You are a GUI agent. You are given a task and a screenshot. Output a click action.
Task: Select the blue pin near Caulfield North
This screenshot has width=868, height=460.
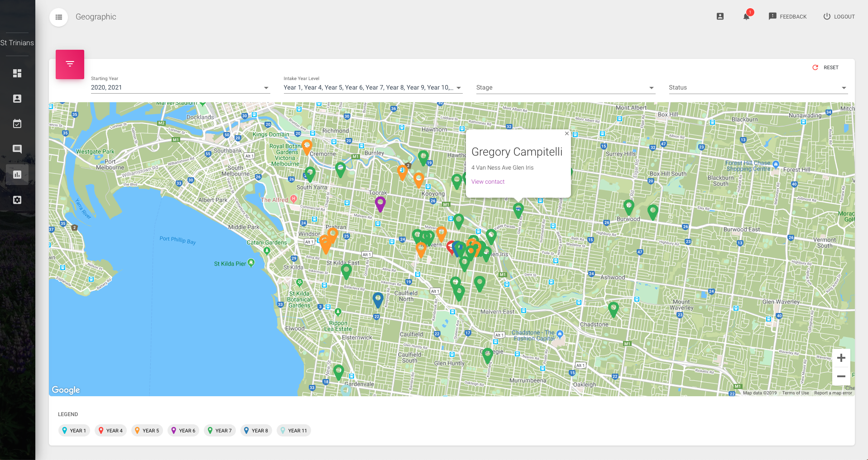[x=378, y=300]
